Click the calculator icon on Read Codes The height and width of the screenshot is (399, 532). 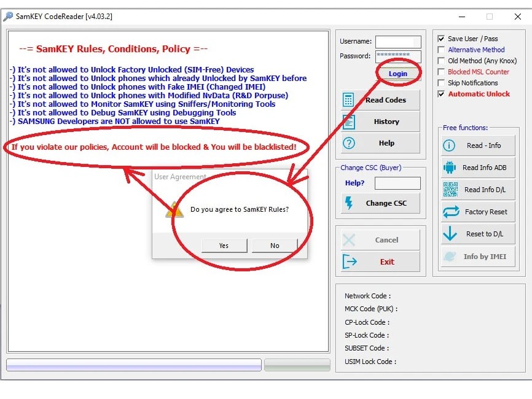(348, 100)
